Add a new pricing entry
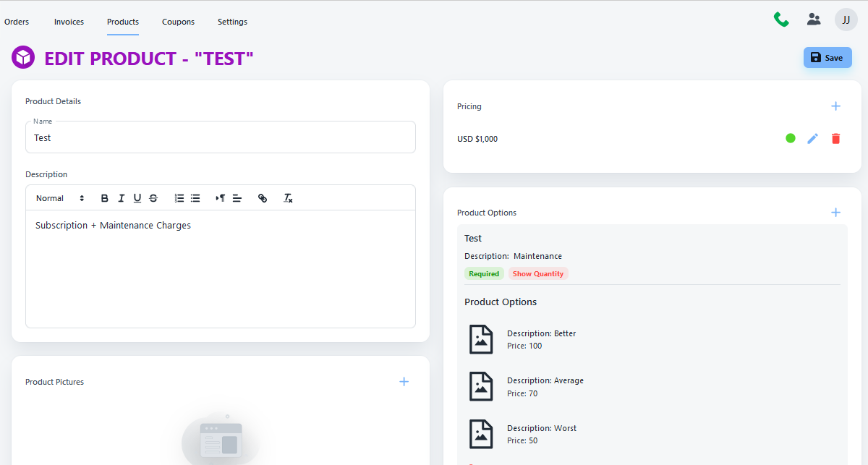Viewport: 868px width, 465px height. click(835, 106)
